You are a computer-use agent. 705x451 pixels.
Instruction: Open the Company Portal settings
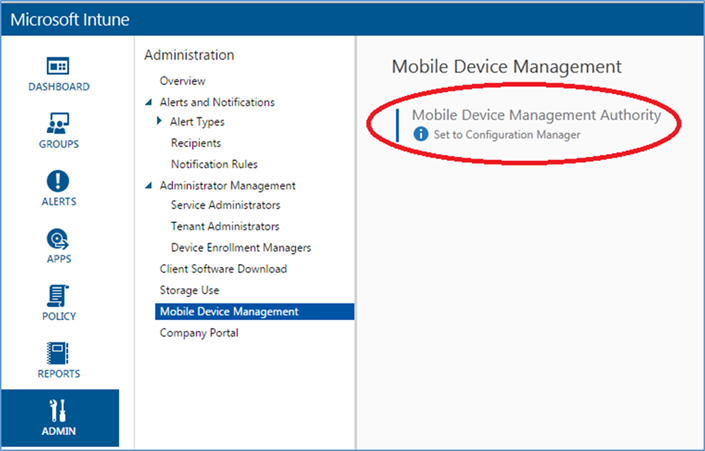pyautogui.click(x=199, y=333)
